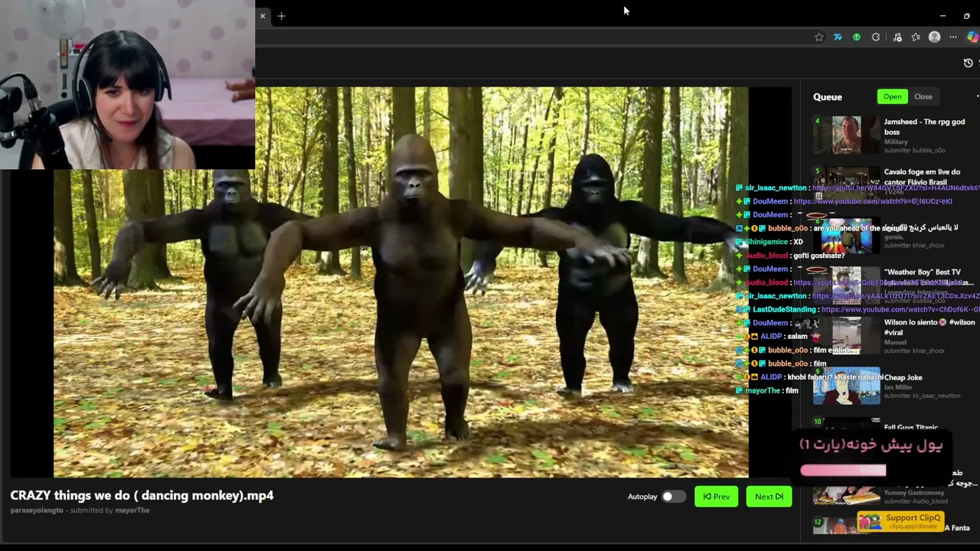Click the pink goal progress bar
This screenshot has height=551, width=980.
click(843, 471)
